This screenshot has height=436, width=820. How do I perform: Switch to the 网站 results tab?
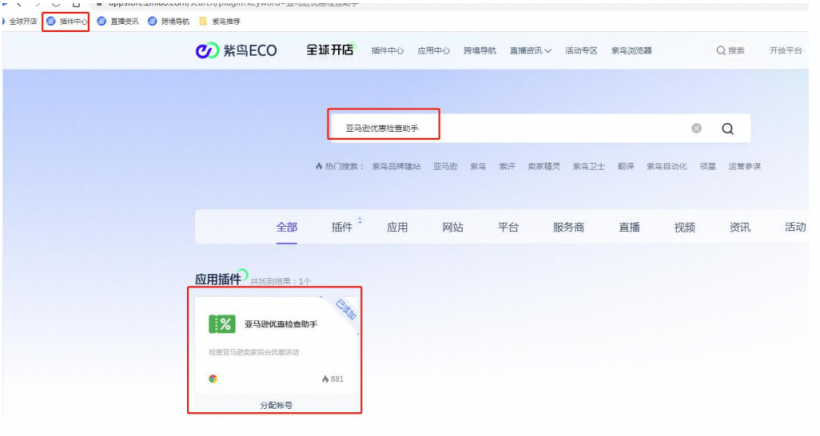453,227
